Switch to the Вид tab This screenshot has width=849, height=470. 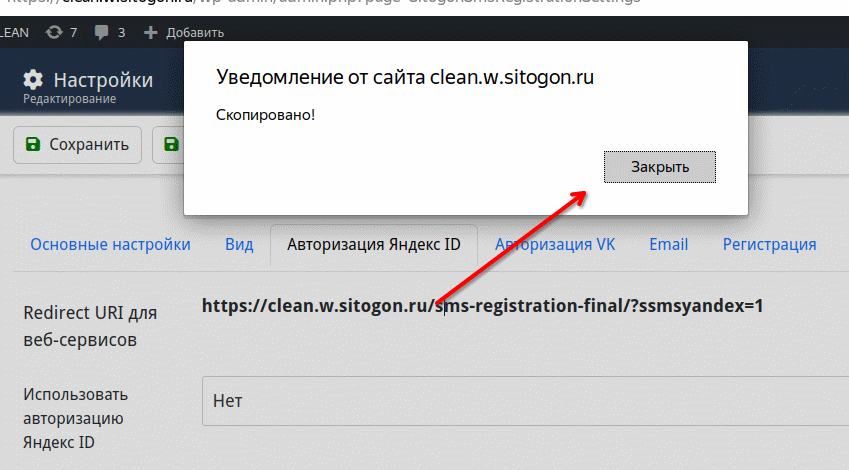(239, 244)
